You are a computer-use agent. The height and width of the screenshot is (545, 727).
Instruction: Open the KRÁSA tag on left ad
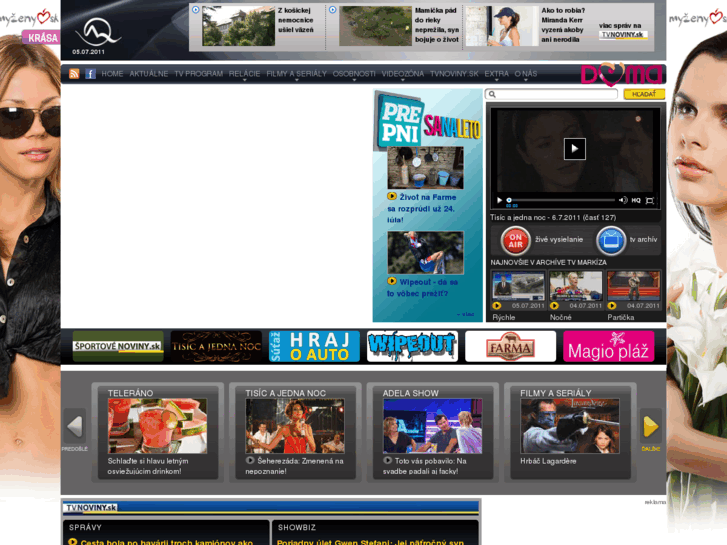click(x=42, y=38)
